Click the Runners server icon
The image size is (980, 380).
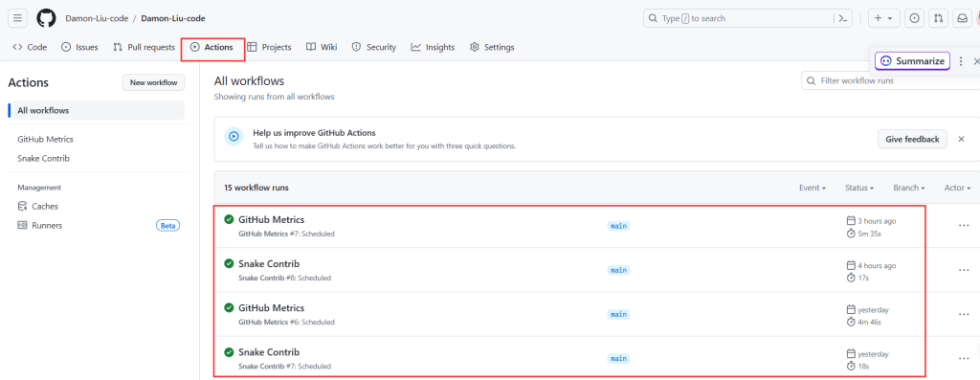23,226
